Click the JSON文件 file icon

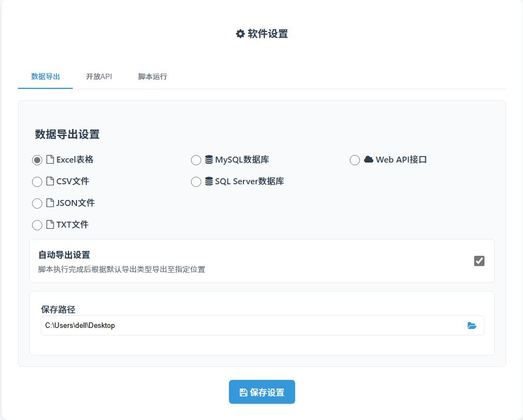pyautogui.click(x=50, y=203)
